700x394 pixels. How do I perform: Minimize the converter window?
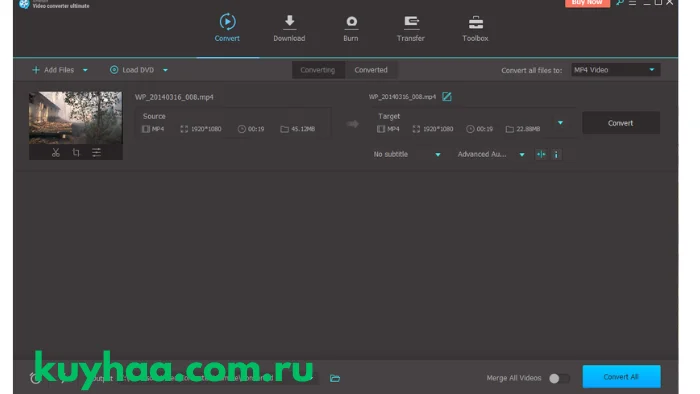pyautogui.click(x=646, y=3)
